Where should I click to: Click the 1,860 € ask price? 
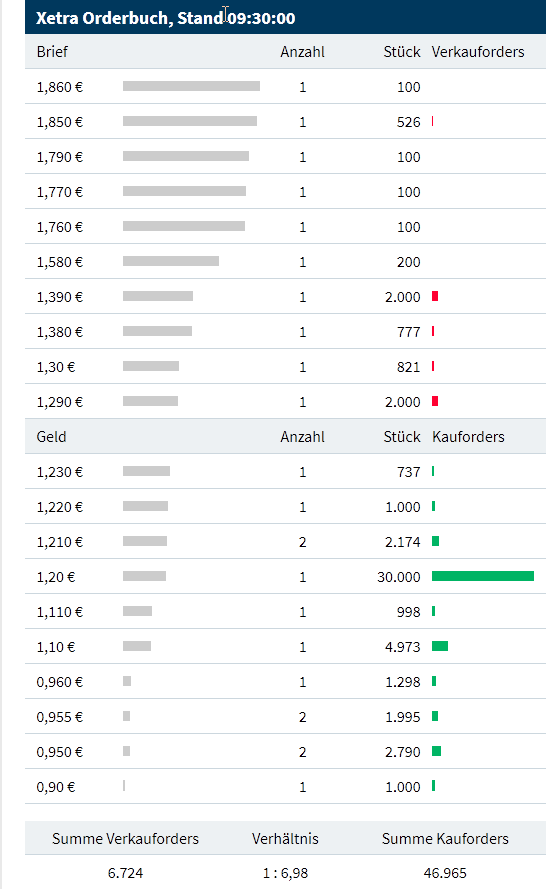pyautogui.click(x=60, y=87)
